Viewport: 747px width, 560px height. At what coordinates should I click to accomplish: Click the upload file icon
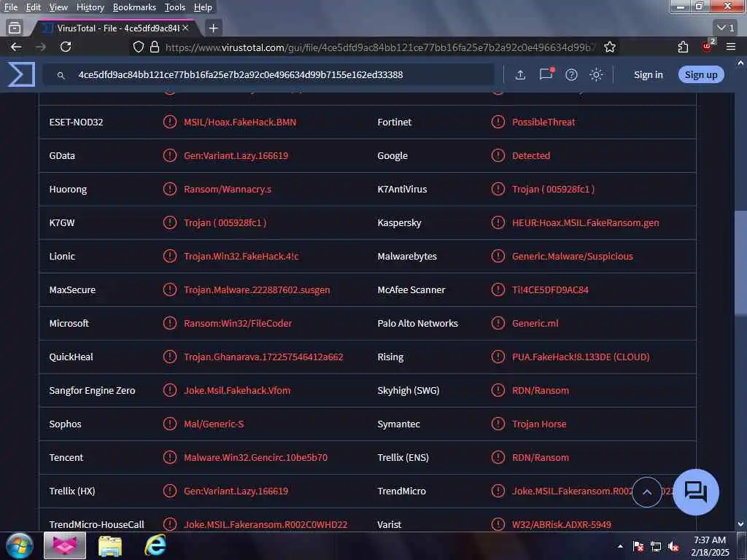point(520,75)
